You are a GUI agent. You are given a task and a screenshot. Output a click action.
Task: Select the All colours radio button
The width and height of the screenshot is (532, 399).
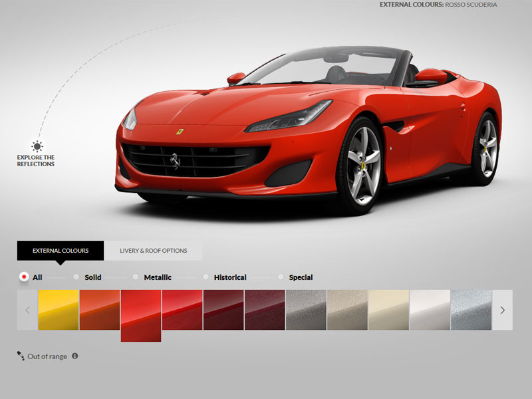click(x=24, y=277)
